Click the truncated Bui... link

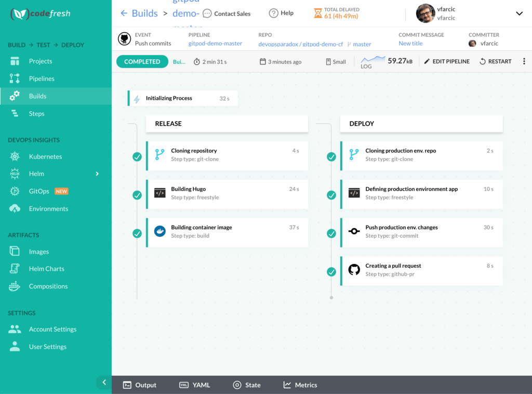click(179, 62)
